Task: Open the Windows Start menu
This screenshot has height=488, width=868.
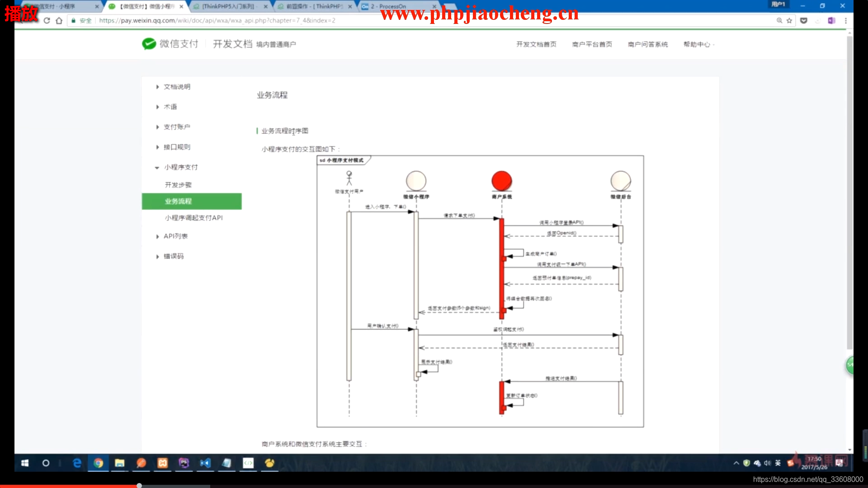Action: point(25,463)
